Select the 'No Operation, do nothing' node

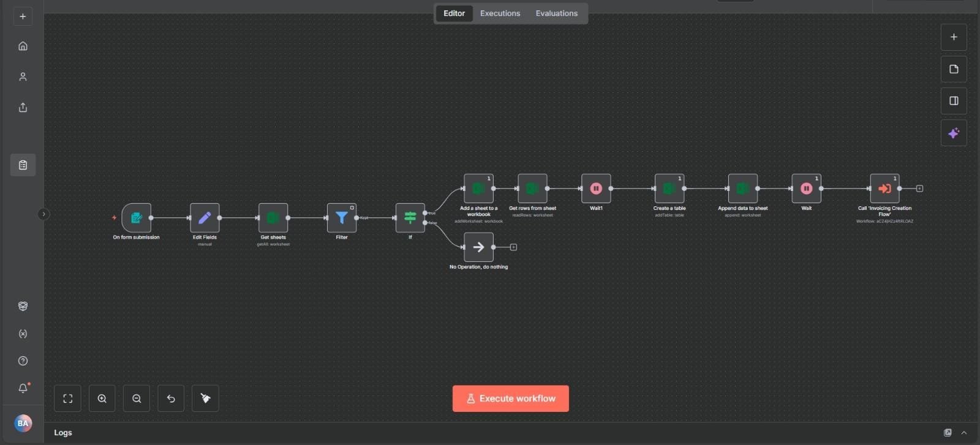[x=478, y=247]
